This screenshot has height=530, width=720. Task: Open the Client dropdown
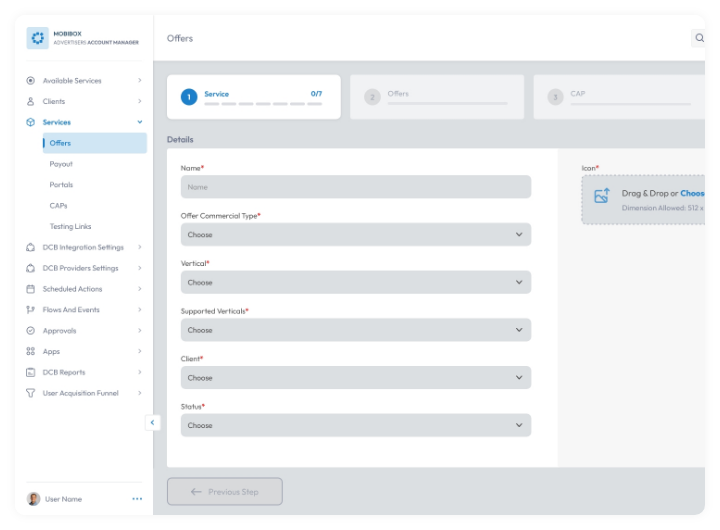coord(356,378)
